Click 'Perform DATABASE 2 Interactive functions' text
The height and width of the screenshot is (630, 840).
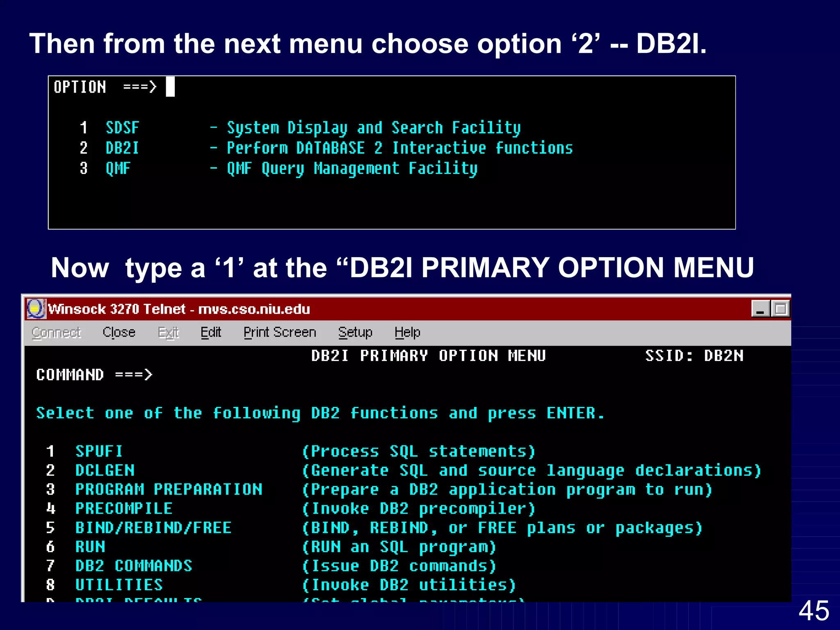400,148
